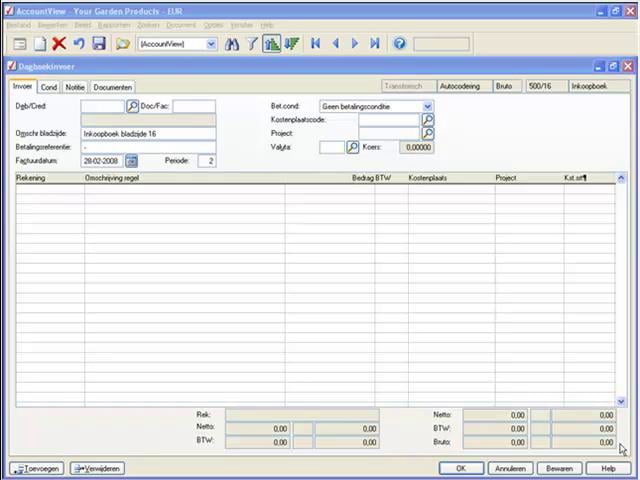Click the Betalingsreferentie input field
The height and width of the screenshot is (480, 640).
pyautogui.click(x=148, y=147)
